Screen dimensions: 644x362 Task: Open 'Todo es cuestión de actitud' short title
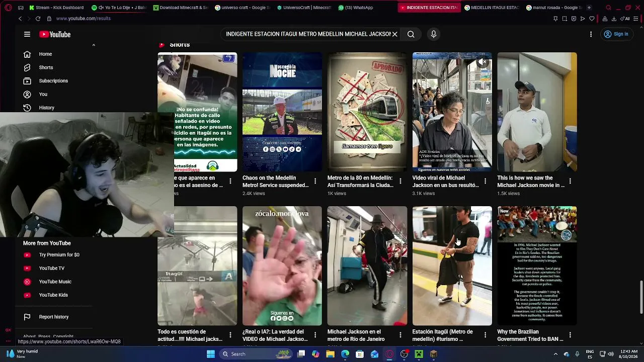click(x=190, y=335)
